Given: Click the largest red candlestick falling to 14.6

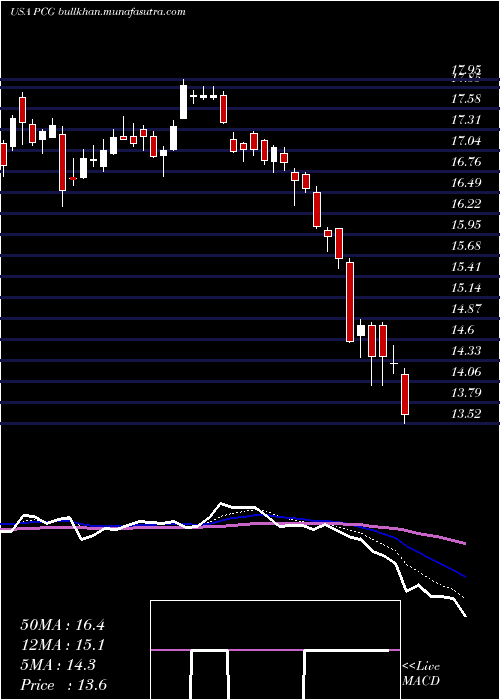Looking at the screenshot, I should (x=350, y=302).
